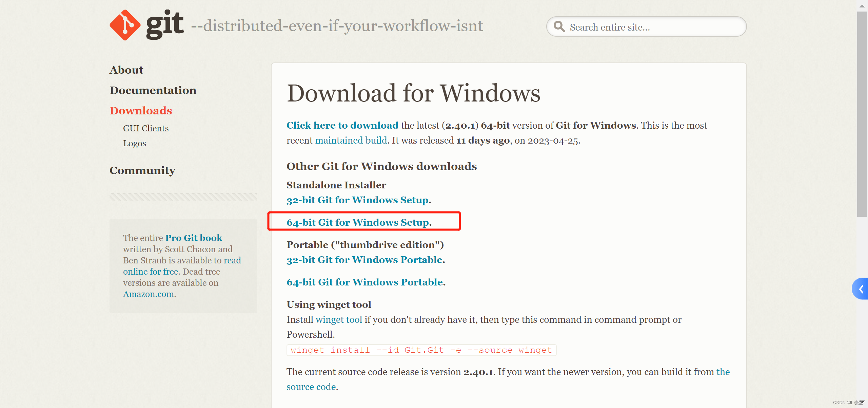Open the GUI Clients page
Viewport: 868px width, 408px height.
pos(145,128)
